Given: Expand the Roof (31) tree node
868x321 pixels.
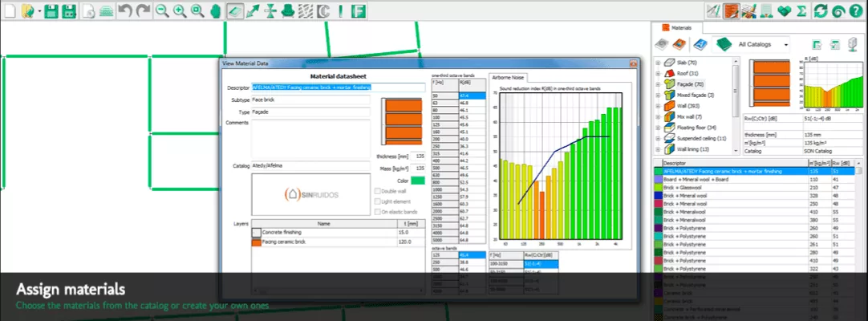Looking at the screenshot, I should click(x=659, y=73).
